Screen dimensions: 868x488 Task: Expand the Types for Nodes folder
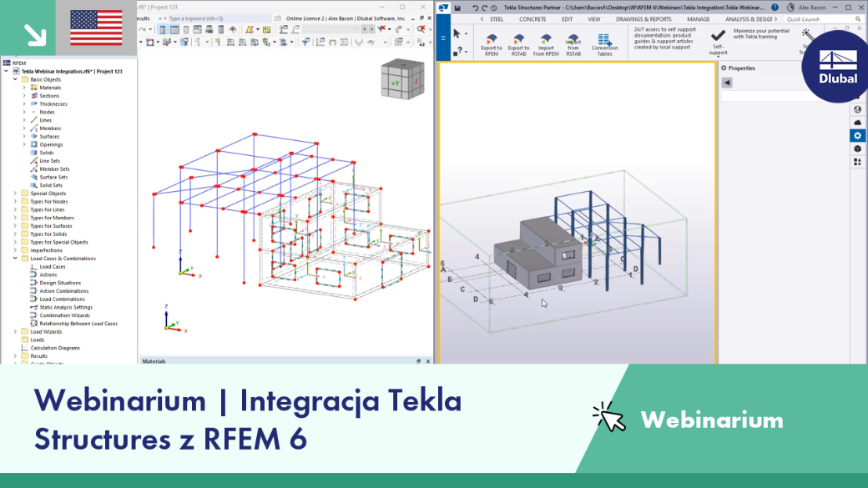click(x=16, y=201)
